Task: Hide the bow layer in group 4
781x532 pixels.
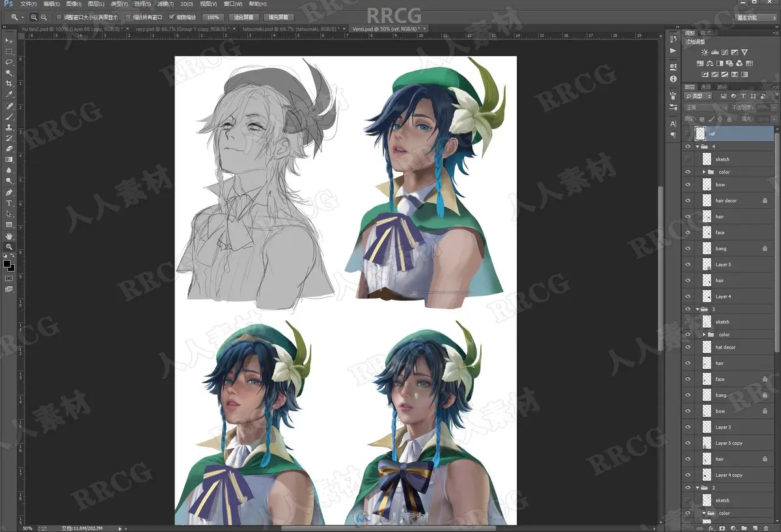Action: (688, 185)
